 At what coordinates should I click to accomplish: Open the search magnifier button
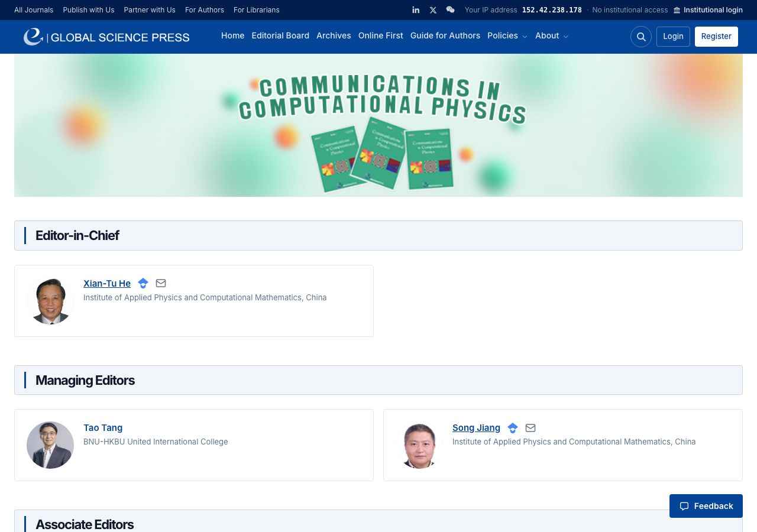pos(641,37)
